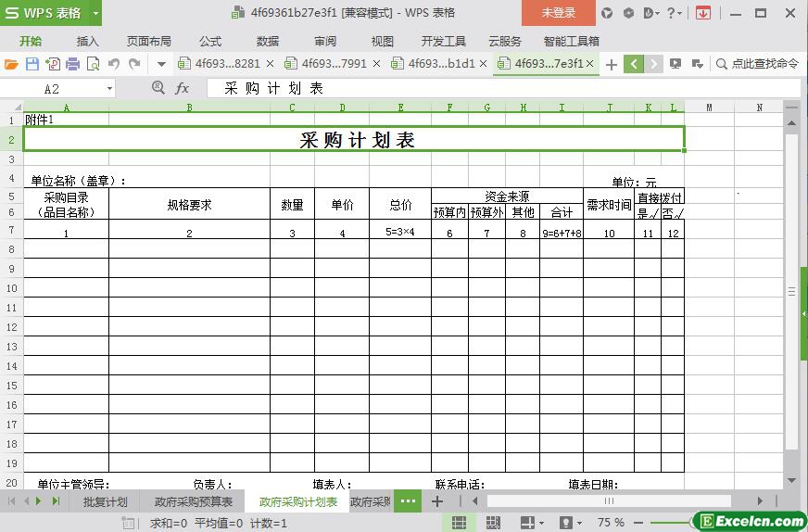Click the skin icon in the title bar
Viewport: 808px width, 532px height.
coord(607,13)
